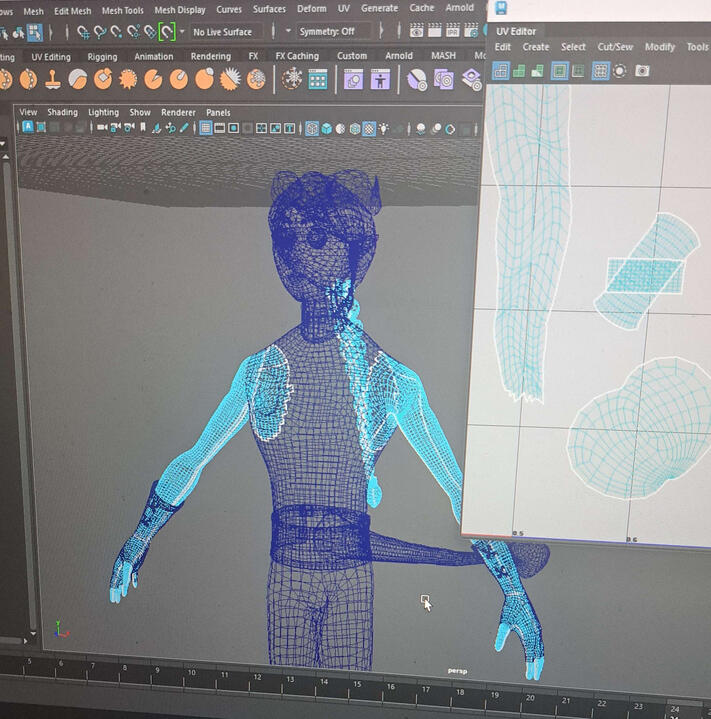Switch to the FX Caching shelf tab

click(x=297, y=56)
